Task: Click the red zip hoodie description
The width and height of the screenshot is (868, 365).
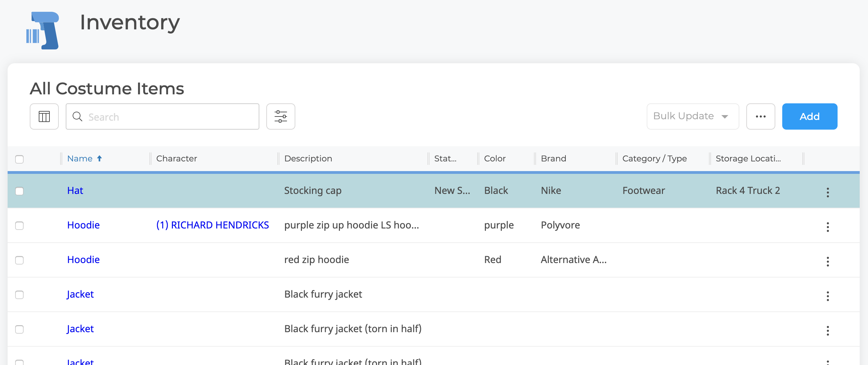Action: coord(317,260)
